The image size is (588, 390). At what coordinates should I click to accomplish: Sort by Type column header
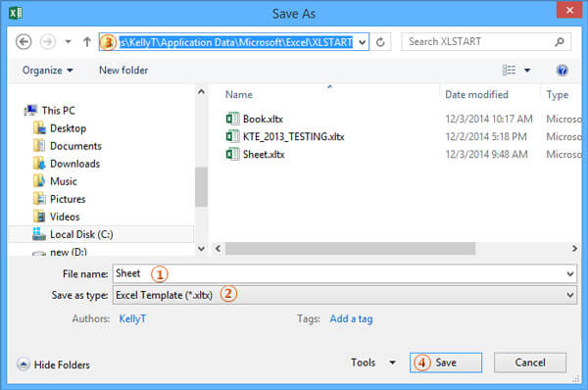[558, 95]
